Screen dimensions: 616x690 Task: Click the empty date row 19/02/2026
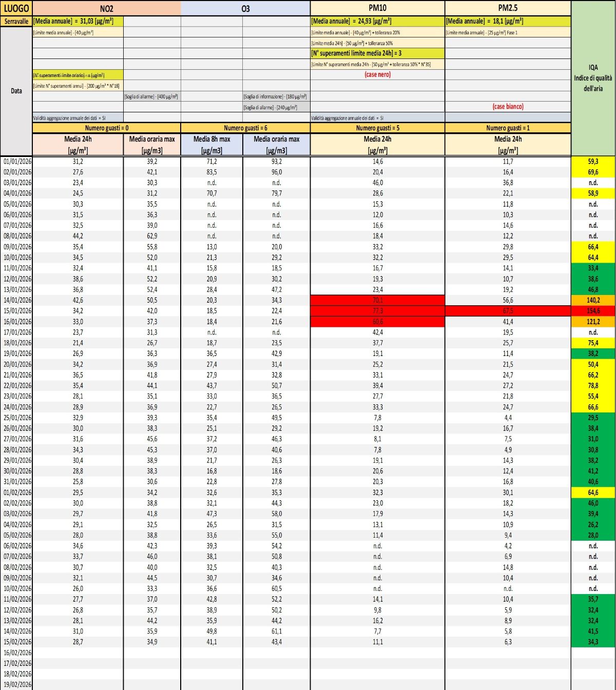pos(17,684)
